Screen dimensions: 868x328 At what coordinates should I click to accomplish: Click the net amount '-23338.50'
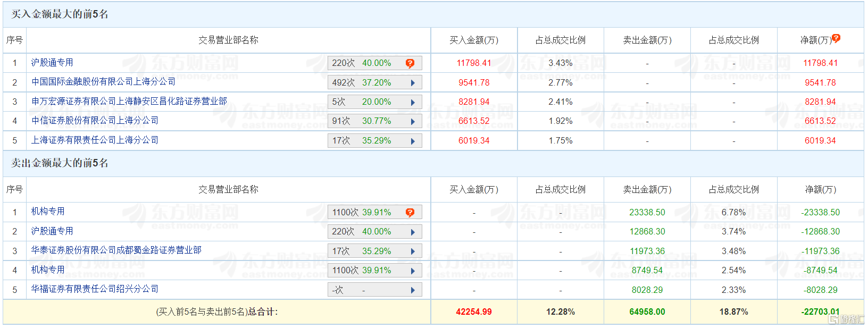tap(821, 213)
